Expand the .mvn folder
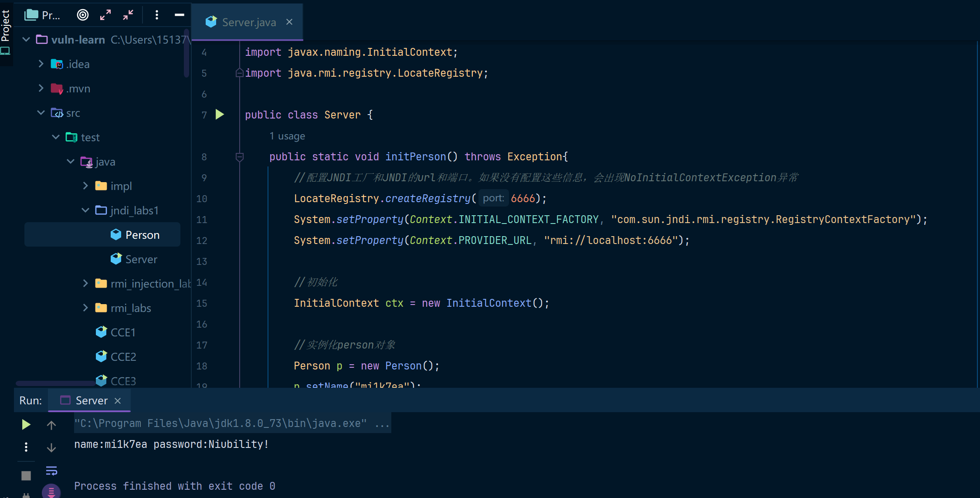Screen dimensions: 980x498 click(41, 88)
